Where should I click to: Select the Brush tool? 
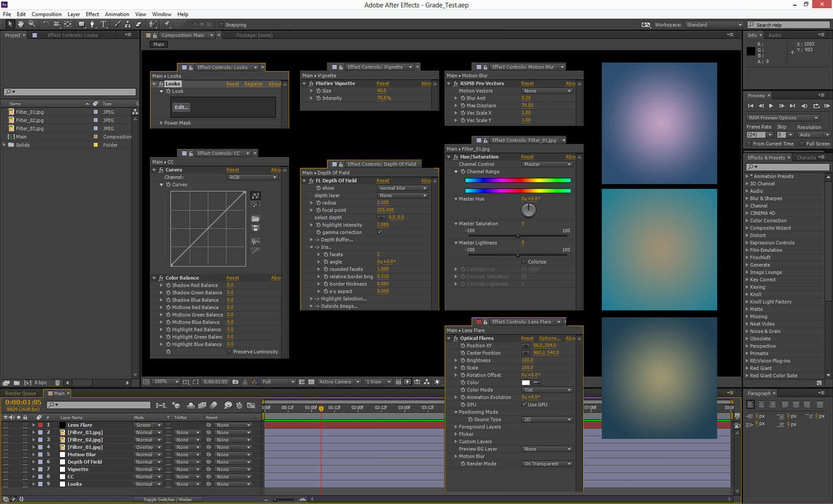click(118, 24)
